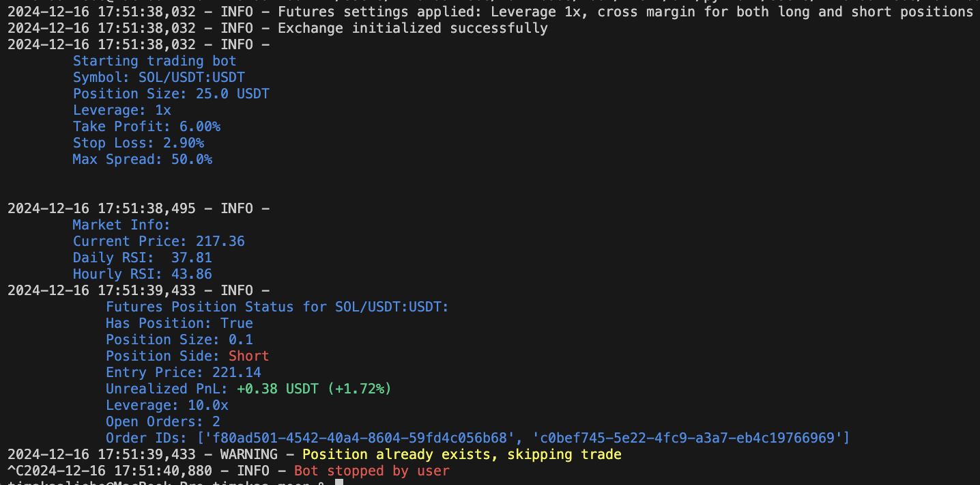Screen dimensions: 980x485
Task: Click the red 'Bot stopped by user' message
Action: 371,471
